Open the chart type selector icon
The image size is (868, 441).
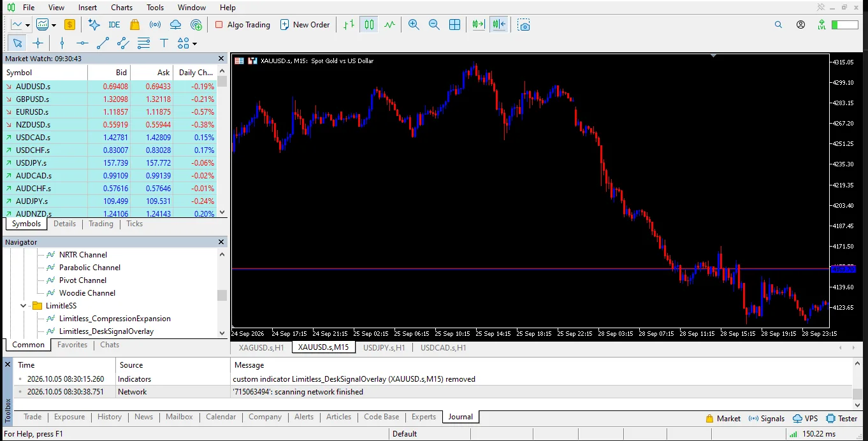(17, 25)
